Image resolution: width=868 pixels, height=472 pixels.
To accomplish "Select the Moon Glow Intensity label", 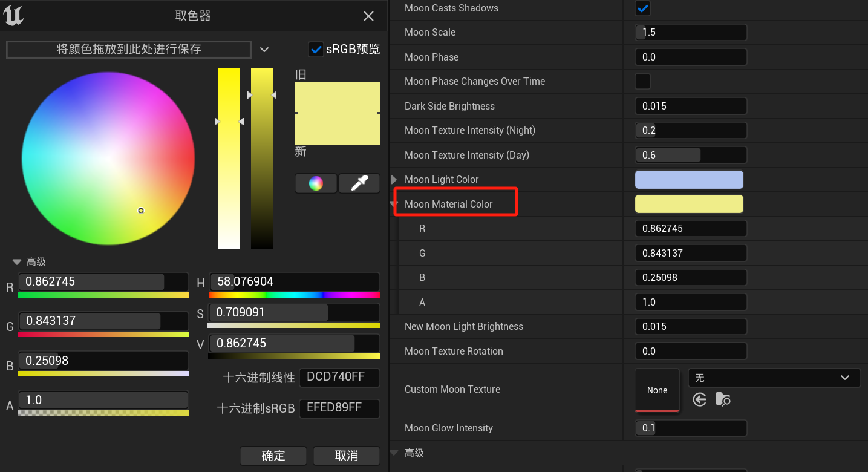I will click(x=449, y=428).
